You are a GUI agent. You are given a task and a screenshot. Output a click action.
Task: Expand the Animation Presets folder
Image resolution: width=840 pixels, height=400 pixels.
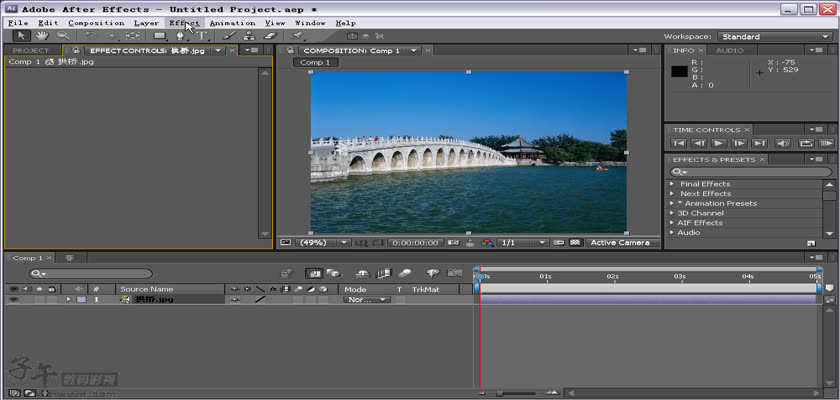(672, 203)
